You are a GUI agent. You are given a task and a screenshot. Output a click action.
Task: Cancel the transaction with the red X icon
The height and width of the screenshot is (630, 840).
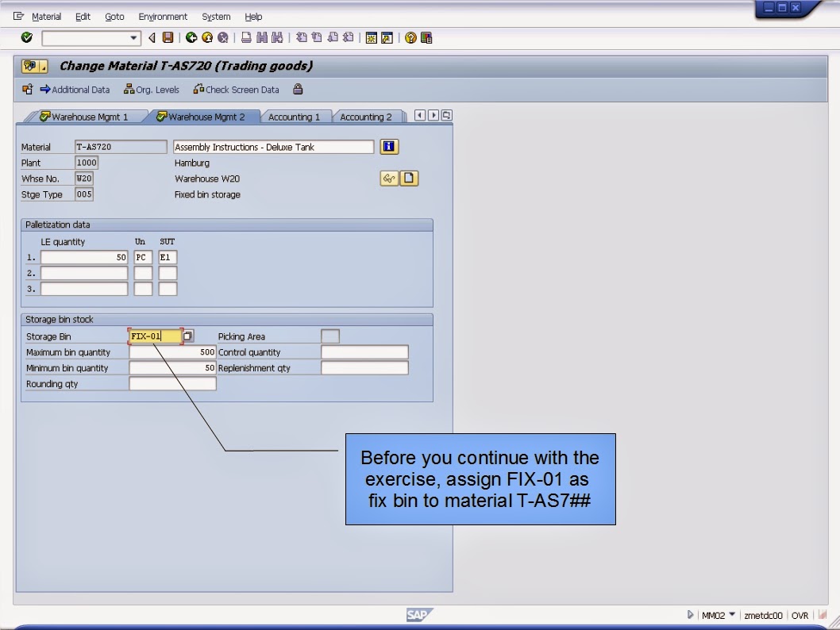pyautogui.click(x=223, y=37)
